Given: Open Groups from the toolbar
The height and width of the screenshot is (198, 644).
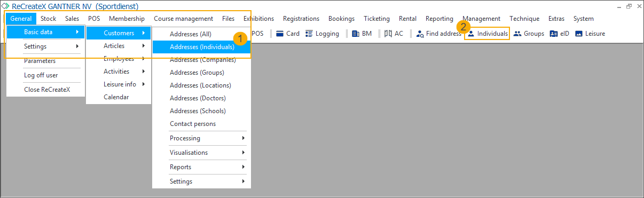Looking at the screenshot, I should (529, 34).
